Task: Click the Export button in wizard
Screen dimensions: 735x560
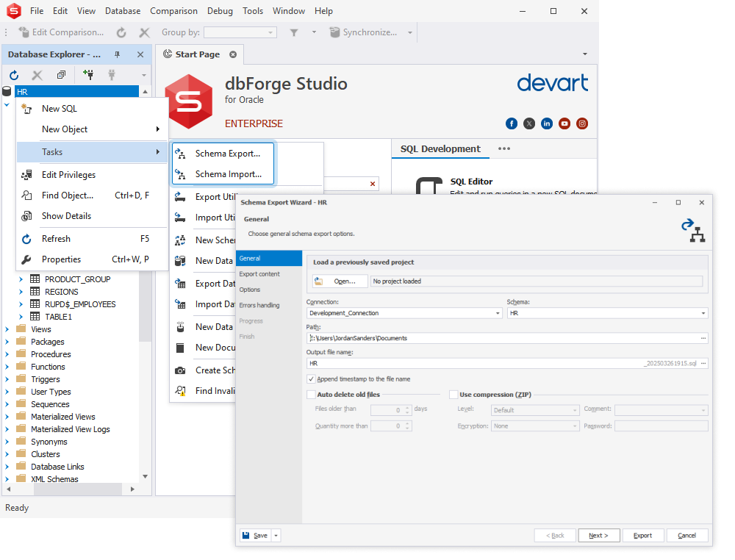Action: 642,536
